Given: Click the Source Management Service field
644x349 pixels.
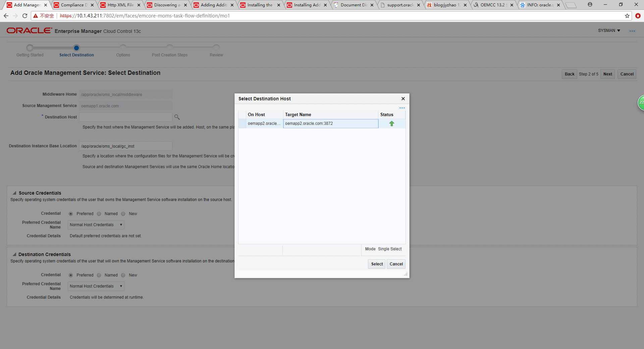Looking at the screenshot, I should tap(126, 106).
